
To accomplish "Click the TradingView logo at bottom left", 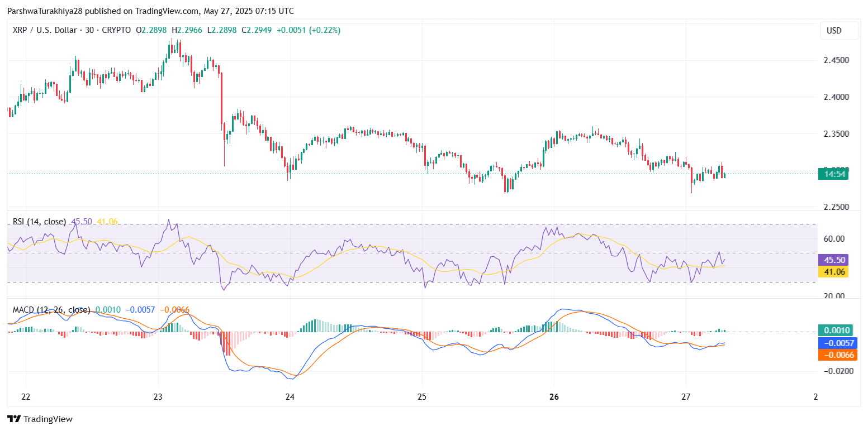I will [40, 419].
